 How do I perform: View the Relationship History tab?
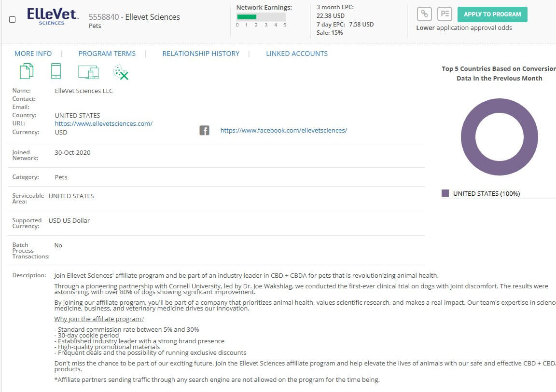(x=201, y=54)
